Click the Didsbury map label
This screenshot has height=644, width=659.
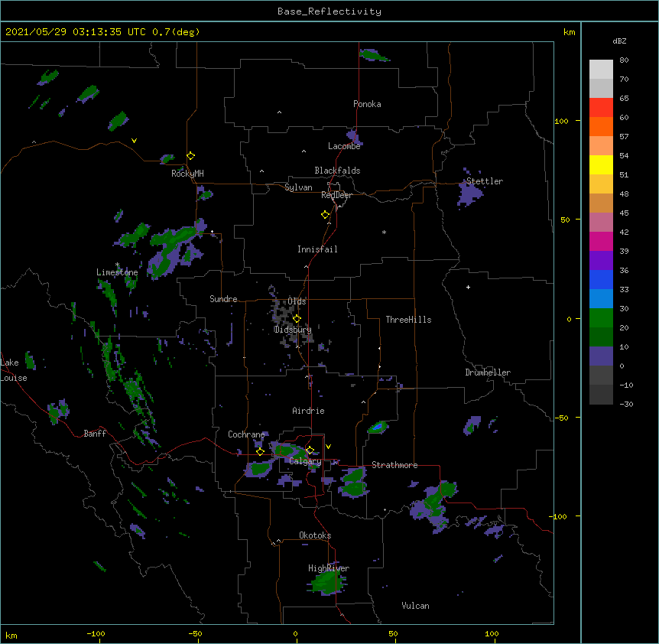pyautogui.click(x=293, y=330)
